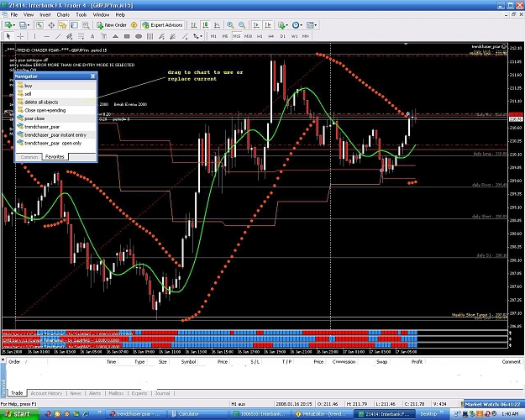
Task: Toggle the Market Watch toolbar icon
Action: pyautogui.click(x=39, y=25)
